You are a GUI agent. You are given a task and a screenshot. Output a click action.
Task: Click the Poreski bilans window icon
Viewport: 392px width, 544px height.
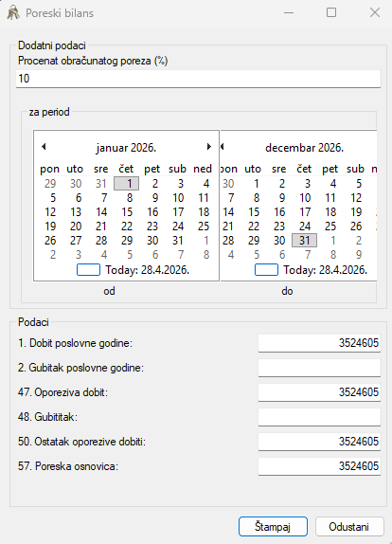[13, 13]
